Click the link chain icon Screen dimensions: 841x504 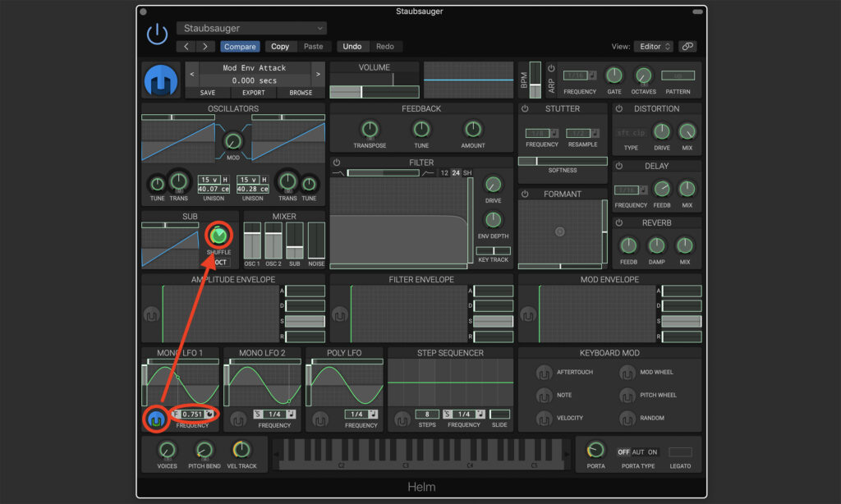coord(687,47)
